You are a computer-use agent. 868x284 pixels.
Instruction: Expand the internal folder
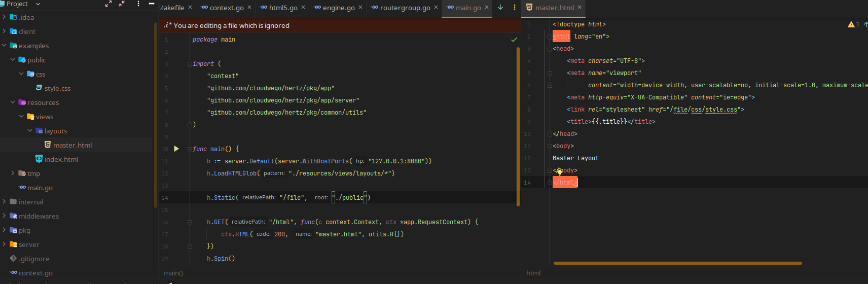(x=4, y=202)
